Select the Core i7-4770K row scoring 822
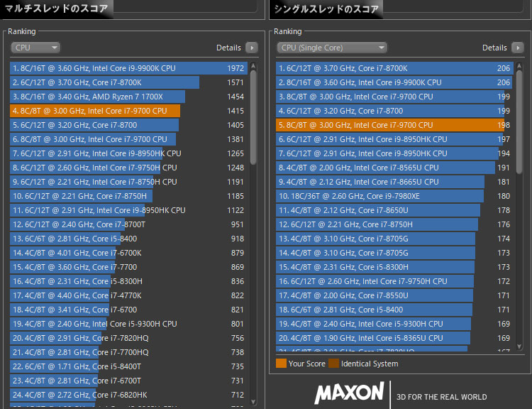 pos(128,295)
